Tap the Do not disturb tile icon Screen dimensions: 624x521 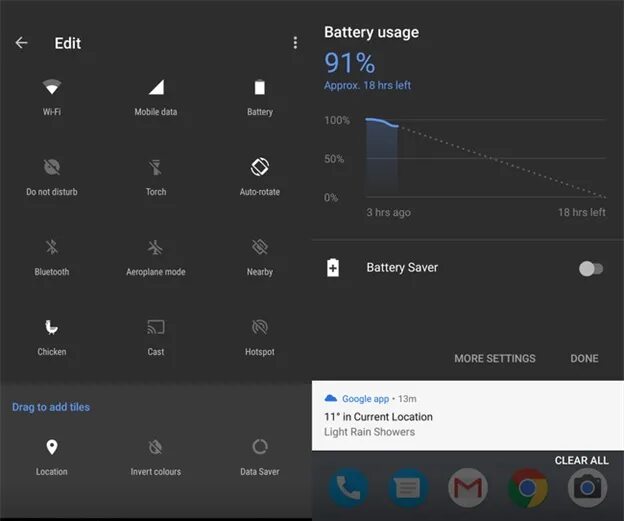[52, 167]
